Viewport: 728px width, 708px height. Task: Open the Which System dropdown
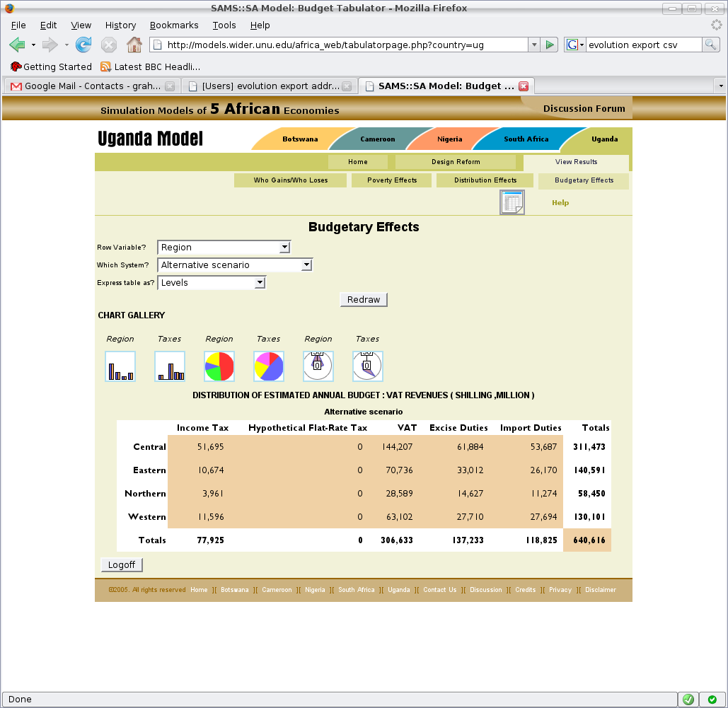[x=306, y=265]
